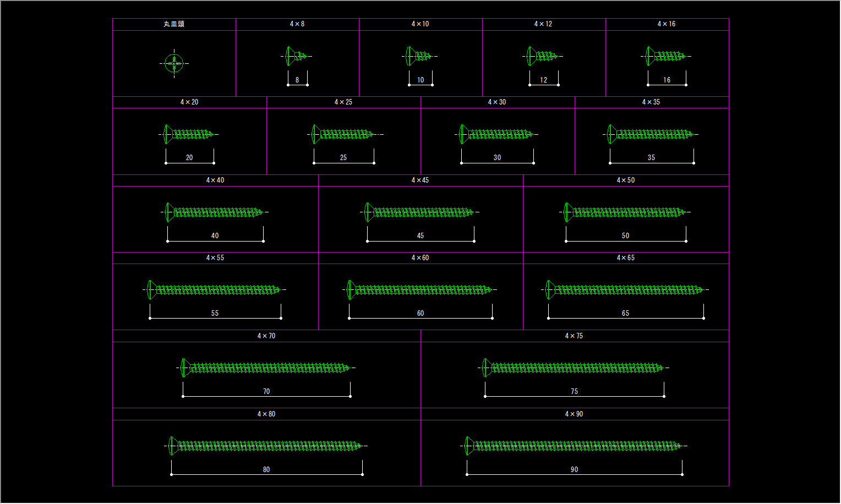
Task: Click the dimension value 20
Action: [189, 158]
